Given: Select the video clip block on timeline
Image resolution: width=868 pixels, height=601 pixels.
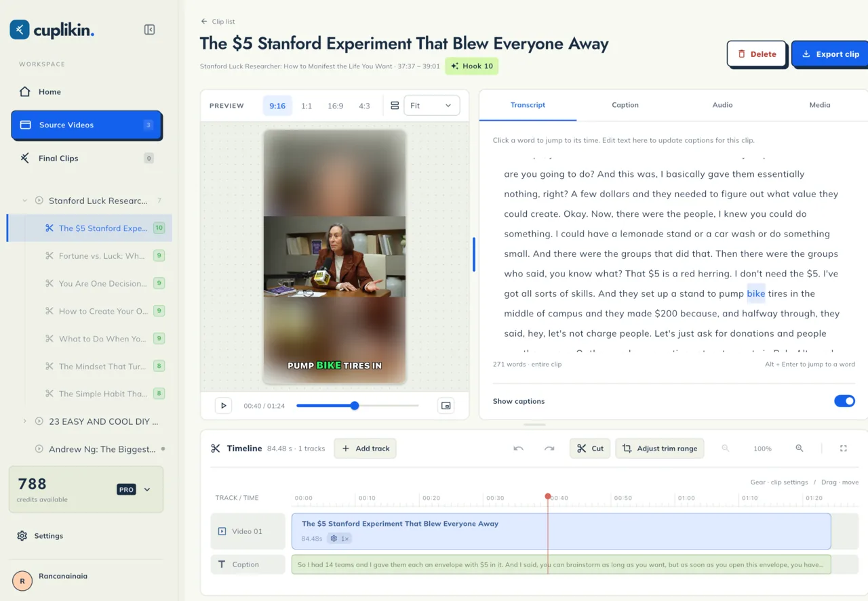Looking at the screenshot, I should 561,531.
